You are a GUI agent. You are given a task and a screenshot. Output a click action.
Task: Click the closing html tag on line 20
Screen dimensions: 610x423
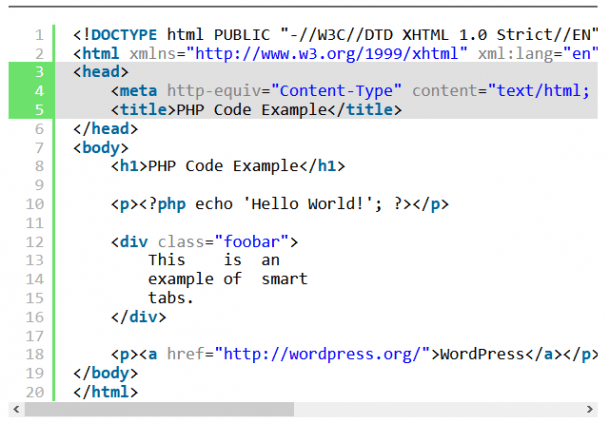(105, 392)
